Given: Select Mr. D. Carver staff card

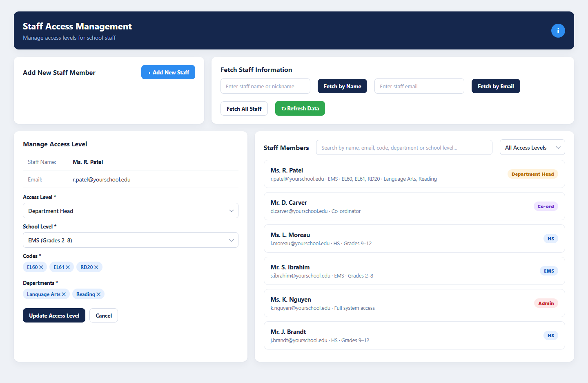Looking at the screenshot, I should (414, 206).
